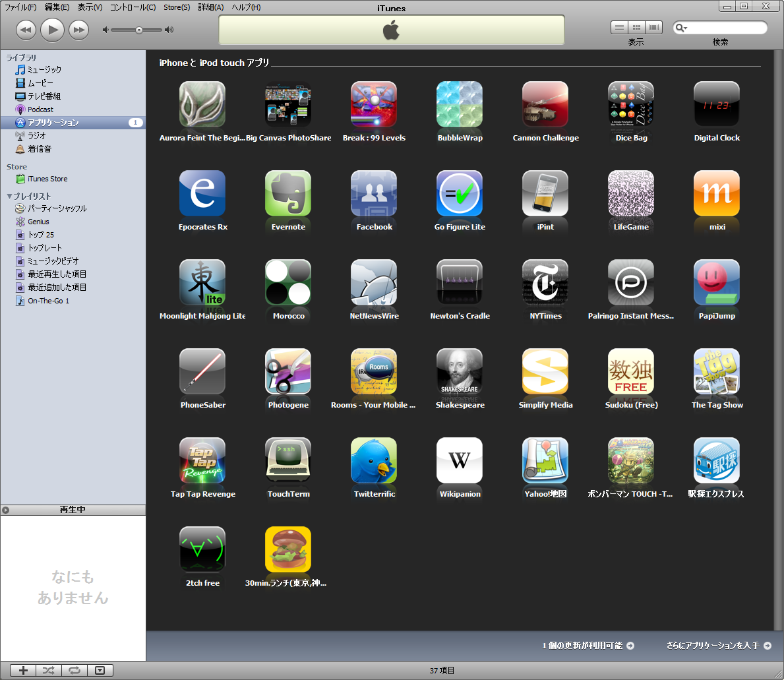Select Podcast in the library sidebar
The image size is (784, 680).
pos(73,109)
